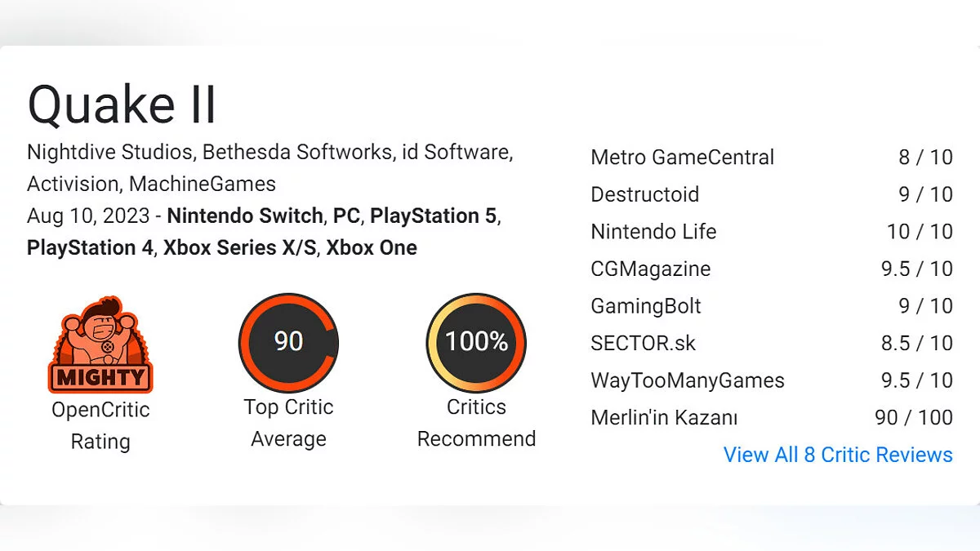Click the Mighty OpenCritic rating badge
980x551 pixels.
point(100,344)
